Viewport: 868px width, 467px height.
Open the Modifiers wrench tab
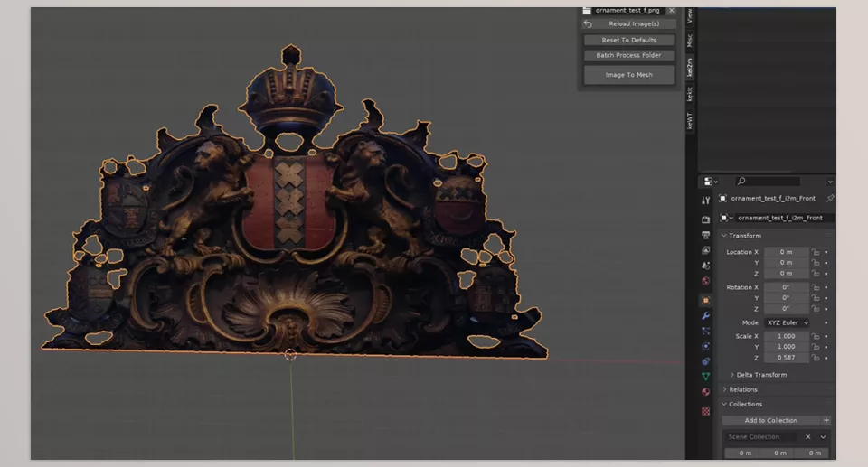[x=706, y=315]
